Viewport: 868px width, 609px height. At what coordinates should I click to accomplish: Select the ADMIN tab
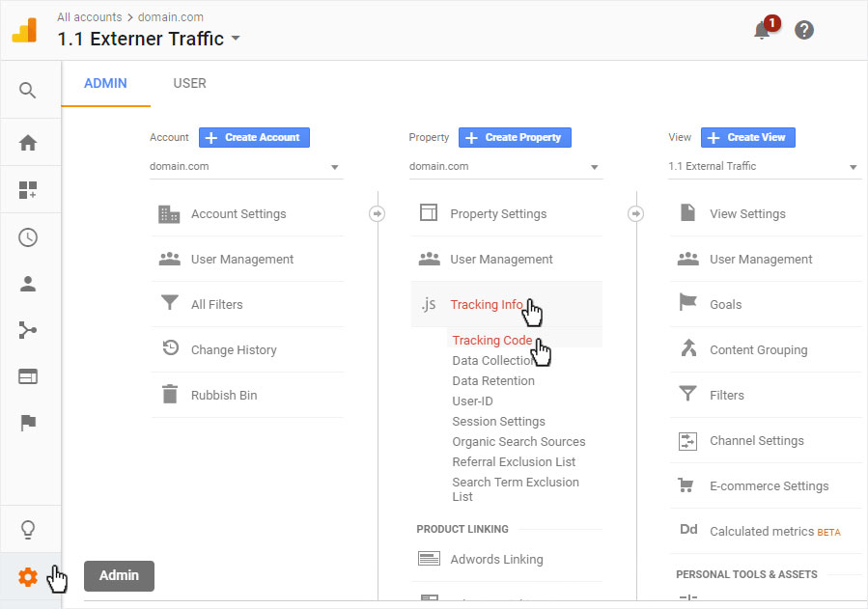(x=105, y=84)
